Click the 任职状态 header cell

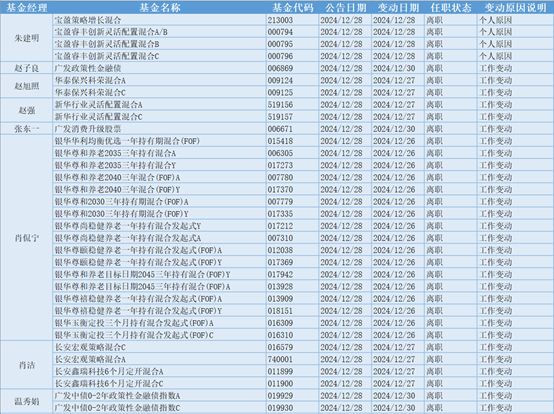pos(450,7)
